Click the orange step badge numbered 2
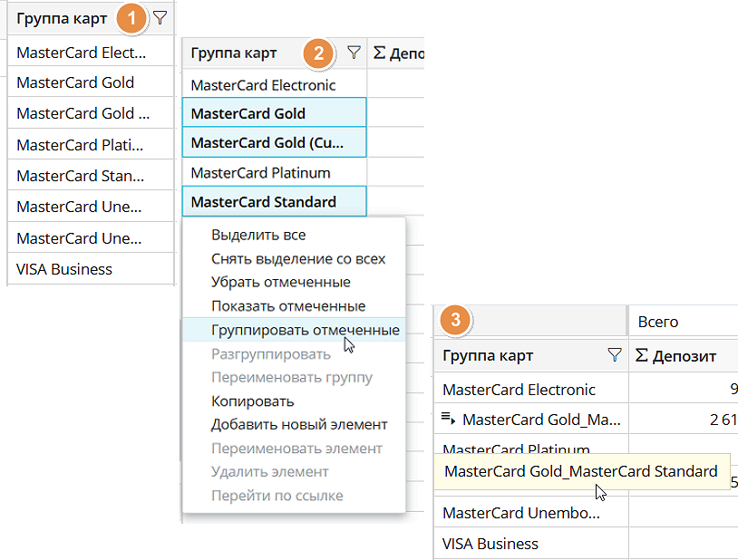 pyautogui.click(x=316, y=53)
